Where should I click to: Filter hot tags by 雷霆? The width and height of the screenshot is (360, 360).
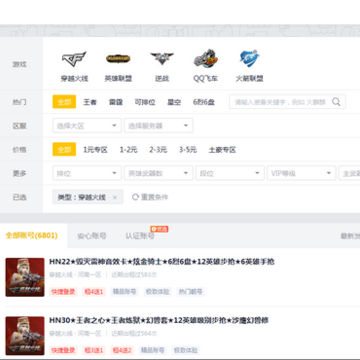click(116, 102)
